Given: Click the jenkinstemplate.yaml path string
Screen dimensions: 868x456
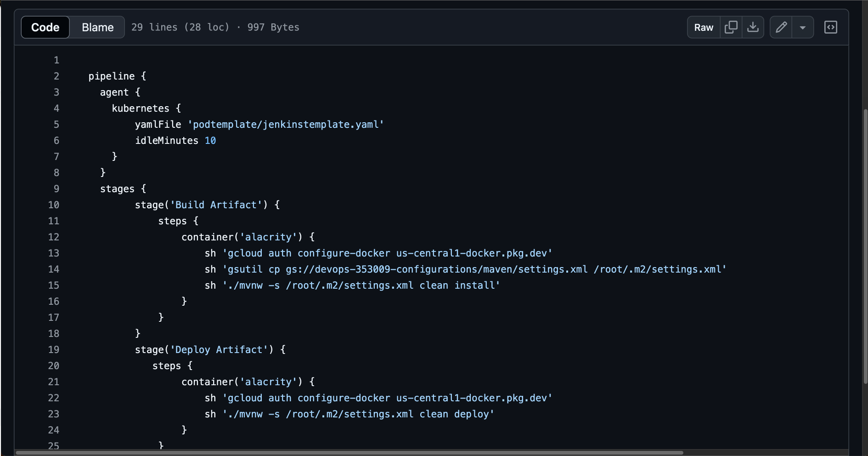Looking at the screenshot, I should (x=285, y=124).
